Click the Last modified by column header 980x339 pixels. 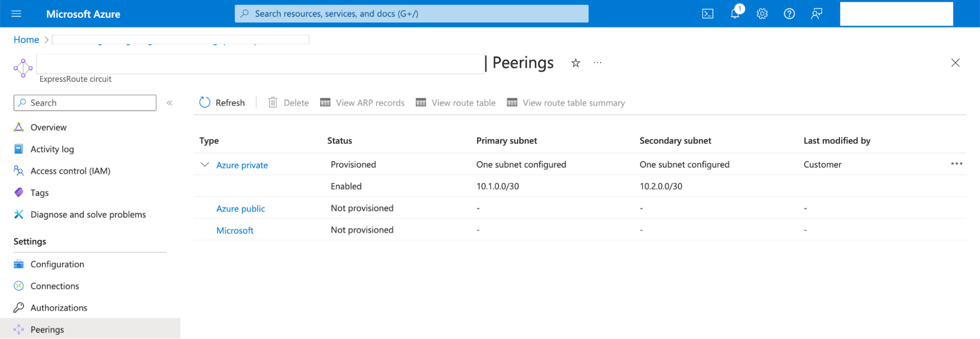[837, 141]
